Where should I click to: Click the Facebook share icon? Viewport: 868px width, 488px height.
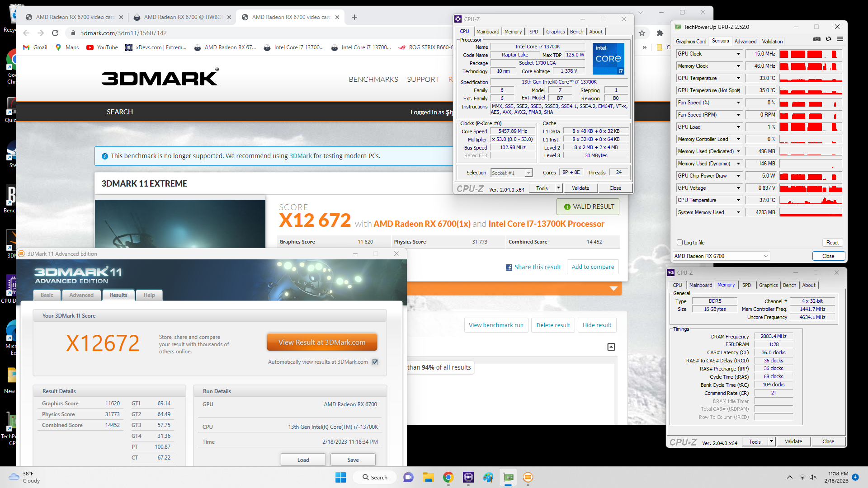(509, 267)
